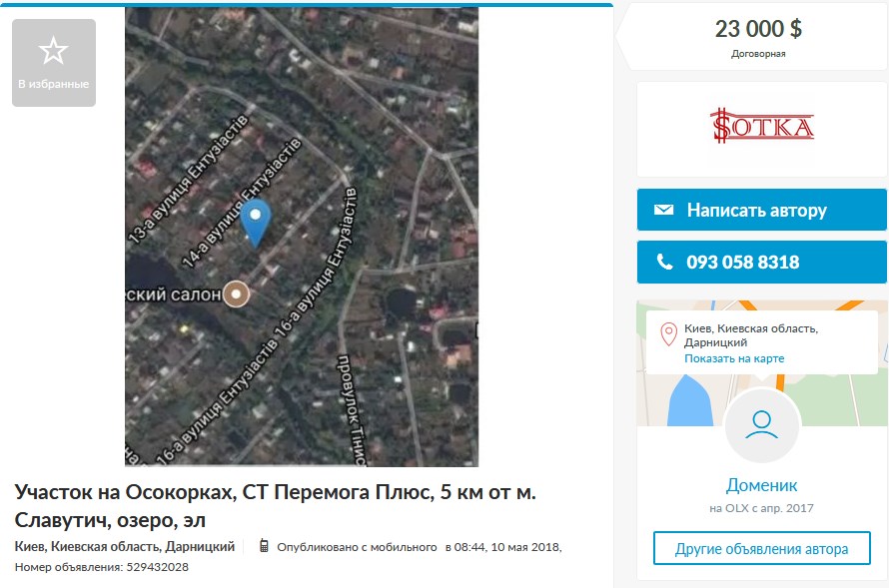Screen dimensions: 889x588
Task: Click the Киев, Киевская область, Дарницкий location text under title
Action: tap(125, 547)
